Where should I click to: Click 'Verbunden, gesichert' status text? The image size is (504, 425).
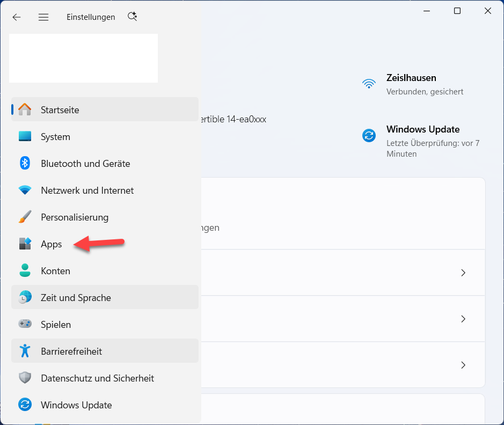(x=425, y=92)
